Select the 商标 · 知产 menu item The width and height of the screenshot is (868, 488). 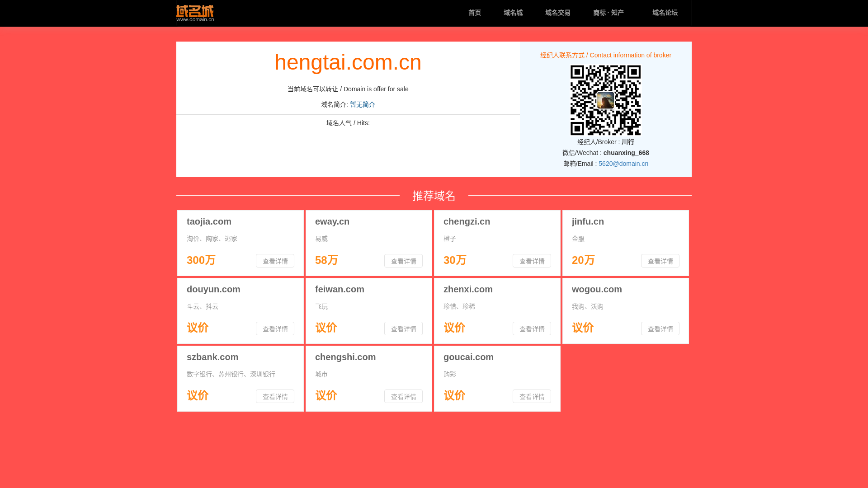[x=608, y=13]
